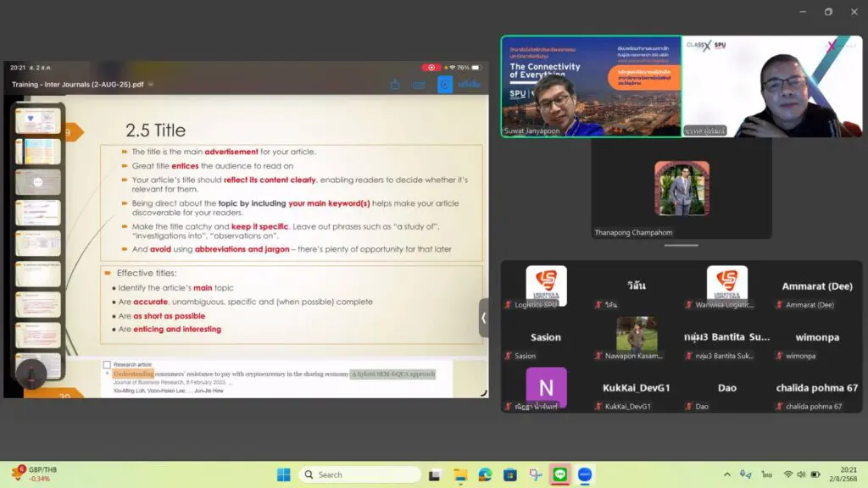Open Microsoft Store from the taskbar

pos(509,474)
